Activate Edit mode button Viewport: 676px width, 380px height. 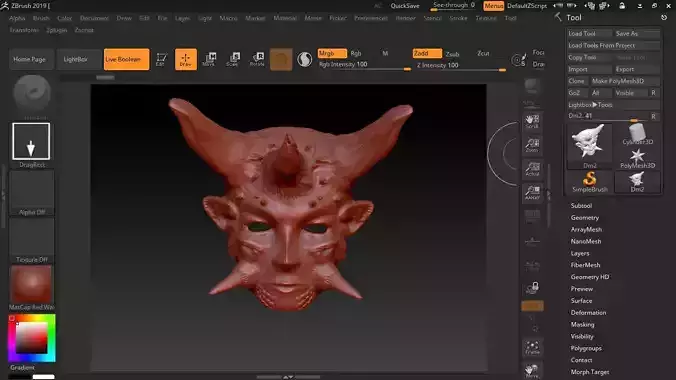[161, 59]
